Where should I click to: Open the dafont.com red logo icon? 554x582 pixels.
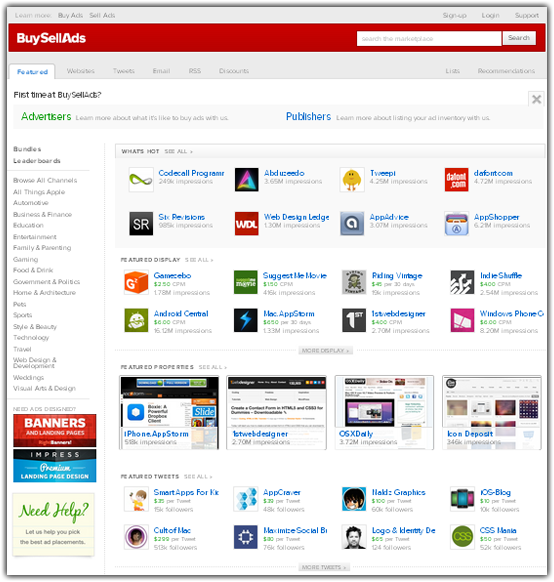[x=456, y=180]
